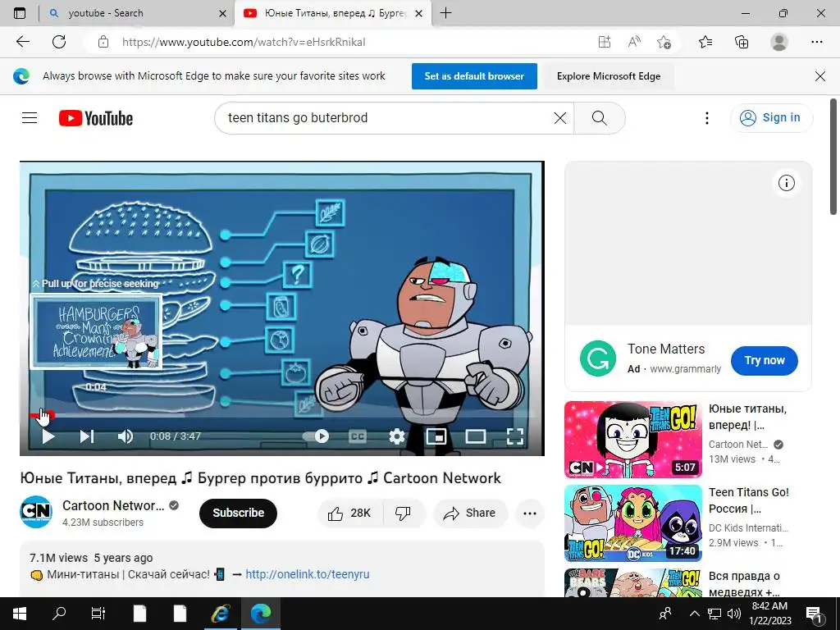Open Collections icon
The width and height of the screenshot is (840, 630).
(742, 42)
